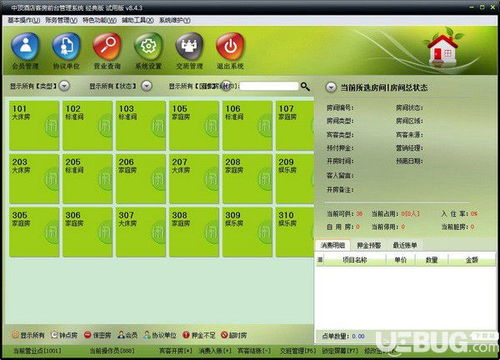Open 显示所有【状态】 room status dropdown
This screenshot has width=500, height=360.
click(146, 86)
